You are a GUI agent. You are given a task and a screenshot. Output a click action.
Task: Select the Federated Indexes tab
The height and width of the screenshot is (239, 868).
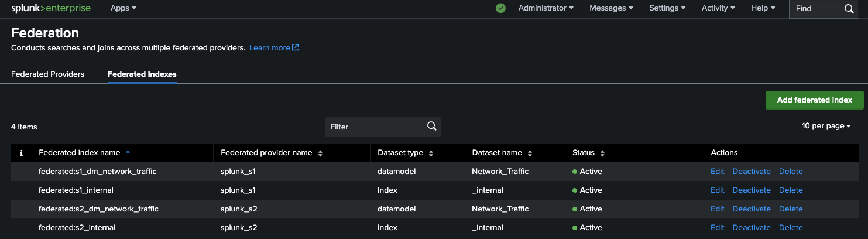tap(142, 74)
